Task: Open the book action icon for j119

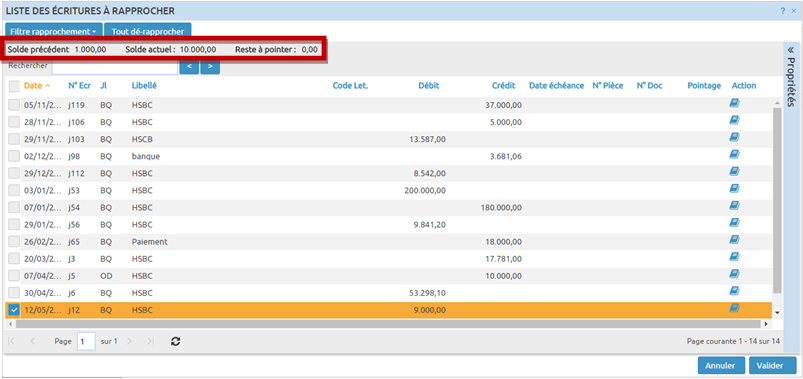Action: [734, 104]
